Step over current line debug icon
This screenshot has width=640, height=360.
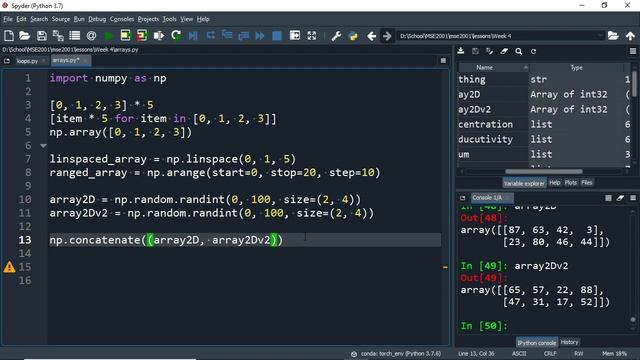210,36
